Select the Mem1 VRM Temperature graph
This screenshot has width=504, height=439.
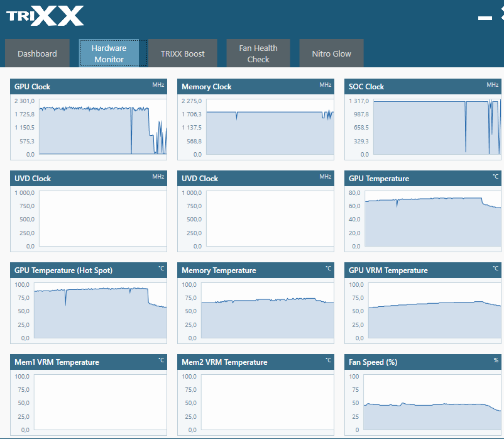(x=101, y=403)
